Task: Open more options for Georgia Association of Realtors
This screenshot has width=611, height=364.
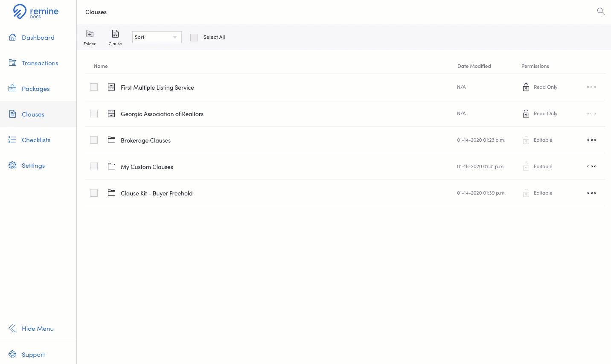Action: click(591, 114)
